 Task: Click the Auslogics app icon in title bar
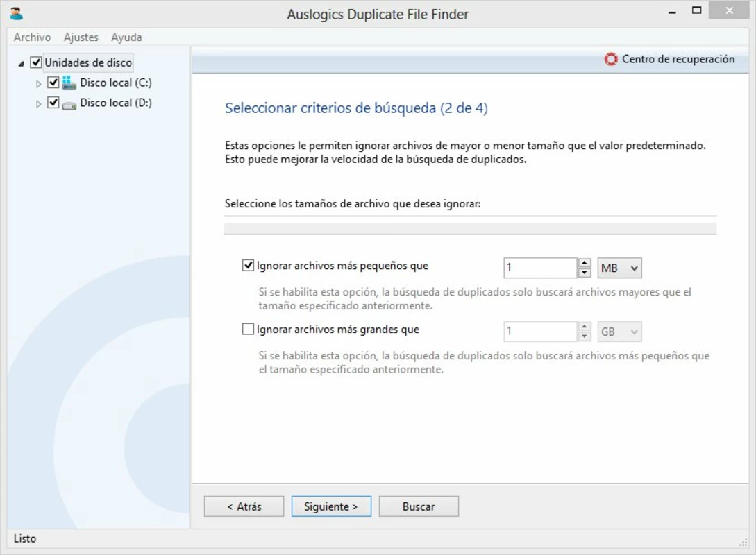(x=17, y=13)
